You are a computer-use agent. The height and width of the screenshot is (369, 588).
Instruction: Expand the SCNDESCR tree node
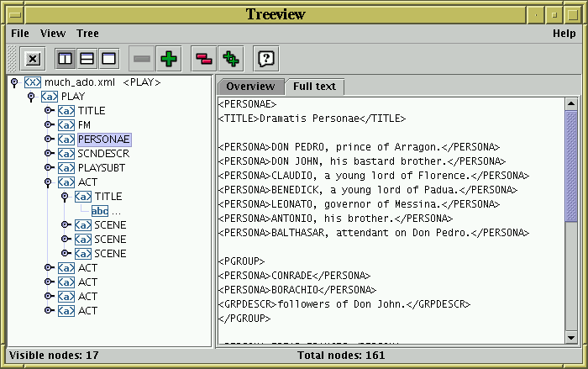coord(48,154)
